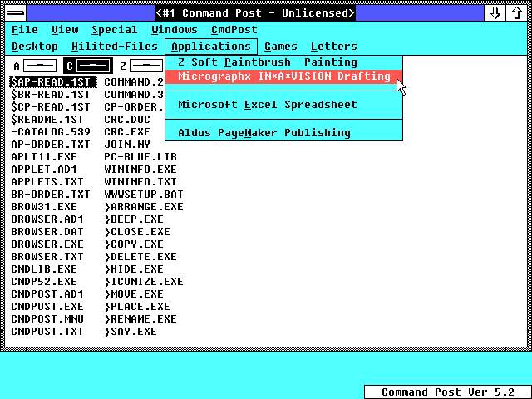Maximize window with up arrow button
Screen dimensions: 532x399
[517, 13]
